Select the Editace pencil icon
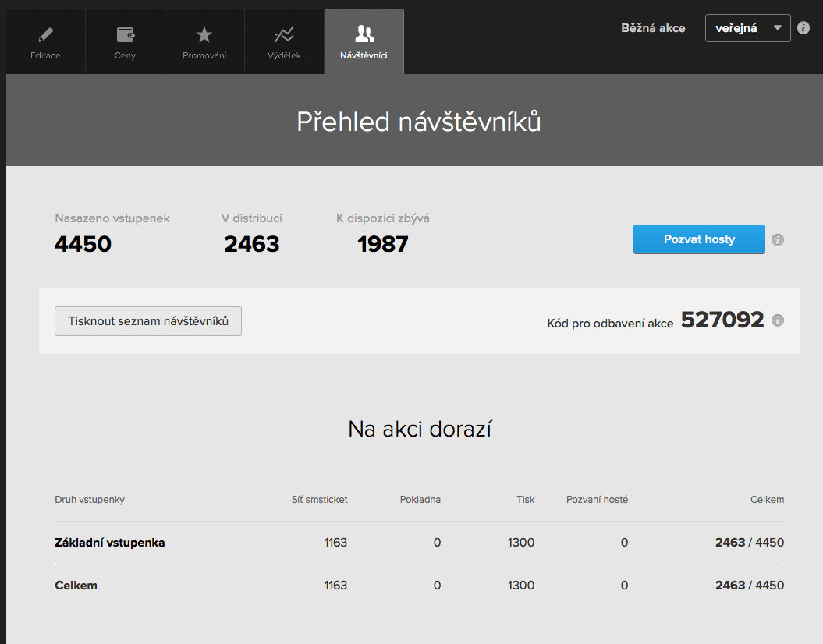 point(44,34)
